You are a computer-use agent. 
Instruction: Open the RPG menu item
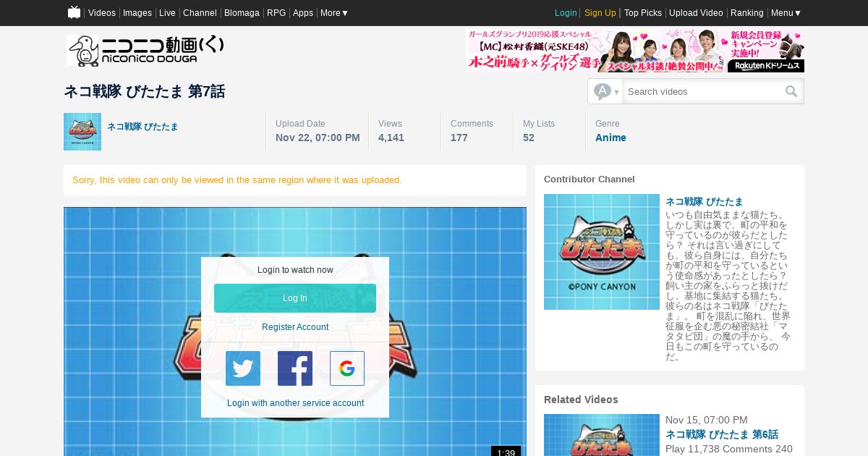coord(276,13)
